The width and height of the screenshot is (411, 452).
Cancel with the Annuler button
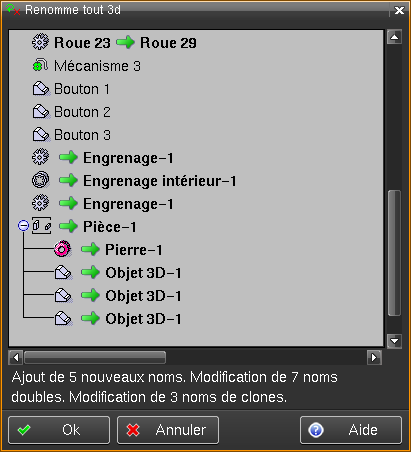[168, 430]
